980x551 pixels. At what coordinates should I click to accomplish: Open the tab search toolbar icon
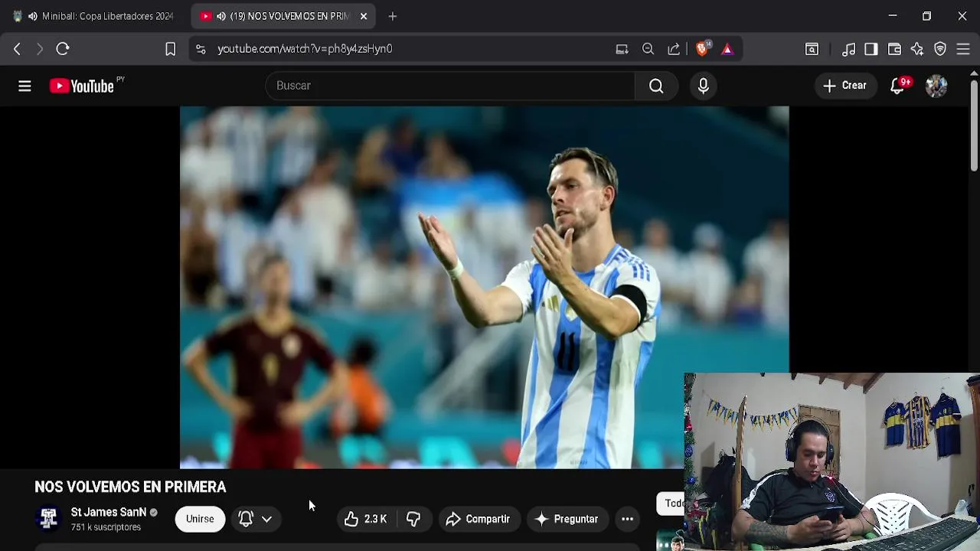812,49
